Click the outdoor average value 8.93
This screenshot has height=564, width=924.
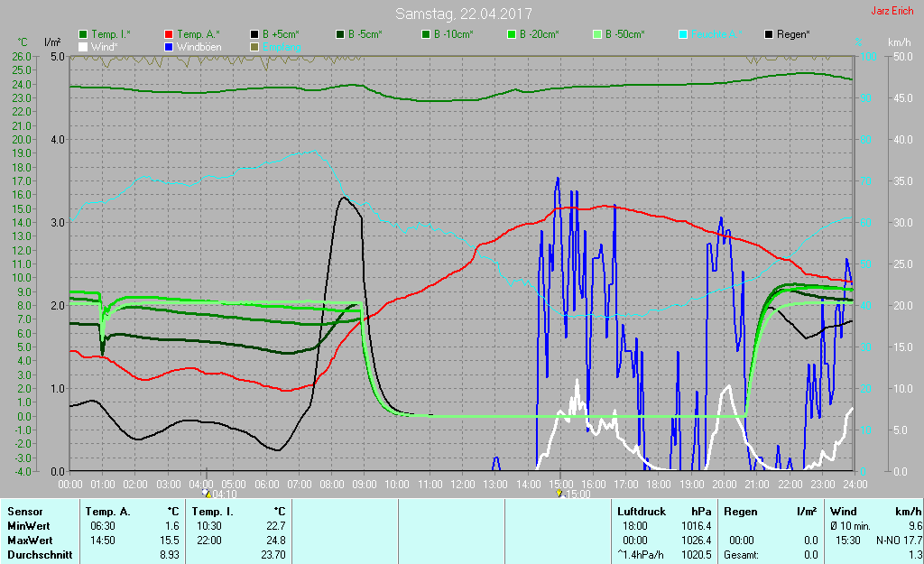pyautogui.click(x=170, y=555)
